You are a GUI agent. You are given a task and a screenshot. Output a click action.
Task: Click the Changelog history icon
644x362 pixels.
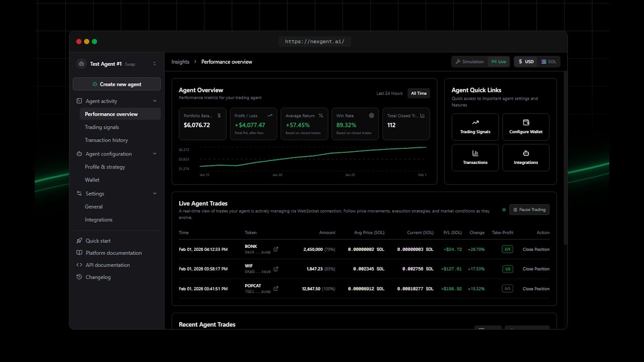(x=79, y=277)
